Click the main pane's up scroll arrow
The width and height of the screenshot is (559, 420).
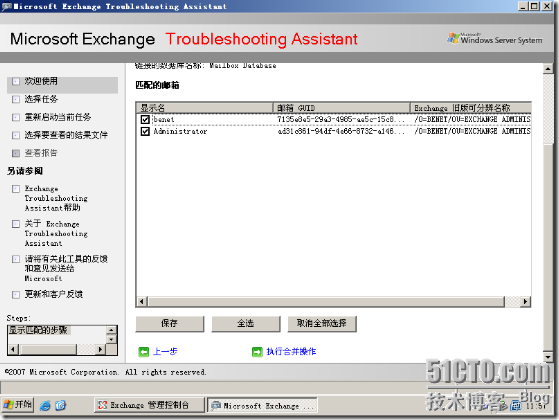tap(548, 68)
